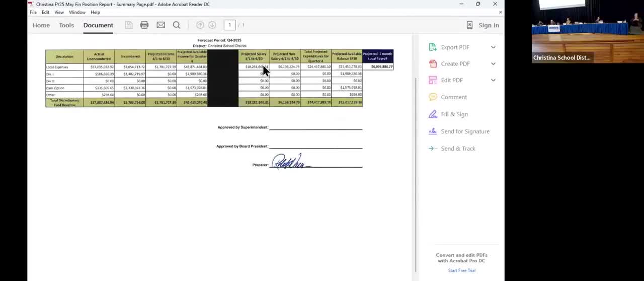Select the Send & Track tool

tap(457, 149)
